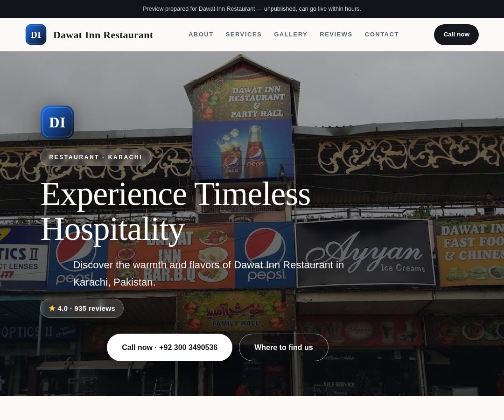
Task: Click the Discover the warmth tagline text
Action: [208, 273]
